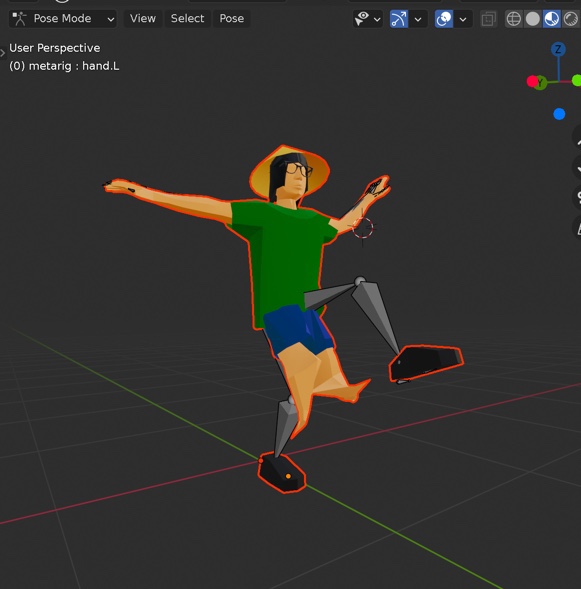Image resolution: width=581 pixels, height=589 pixels.
Task: Expand the overlays options dropdown arrow
Action: point(463,19)
